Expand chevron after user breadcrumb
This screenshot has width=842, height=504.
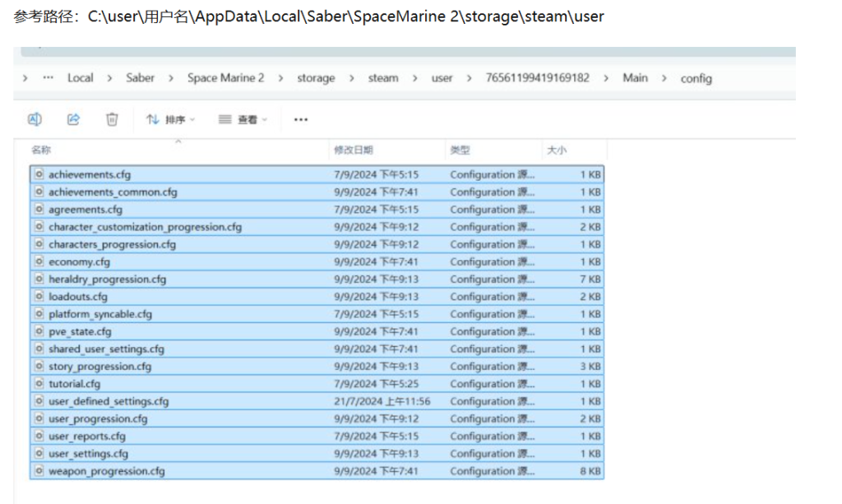[469, 78]
